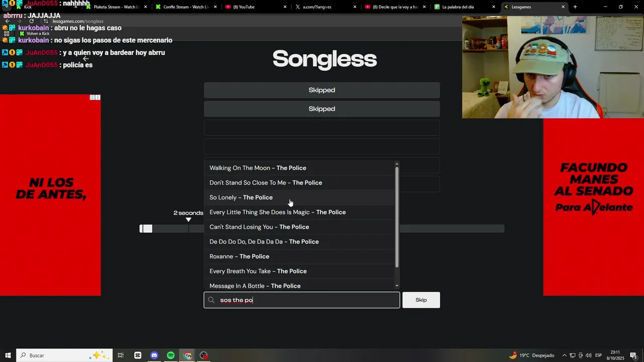Switch to La palabra del día tab
This screenshot has width=644, height=362.
tap(464, 7)
